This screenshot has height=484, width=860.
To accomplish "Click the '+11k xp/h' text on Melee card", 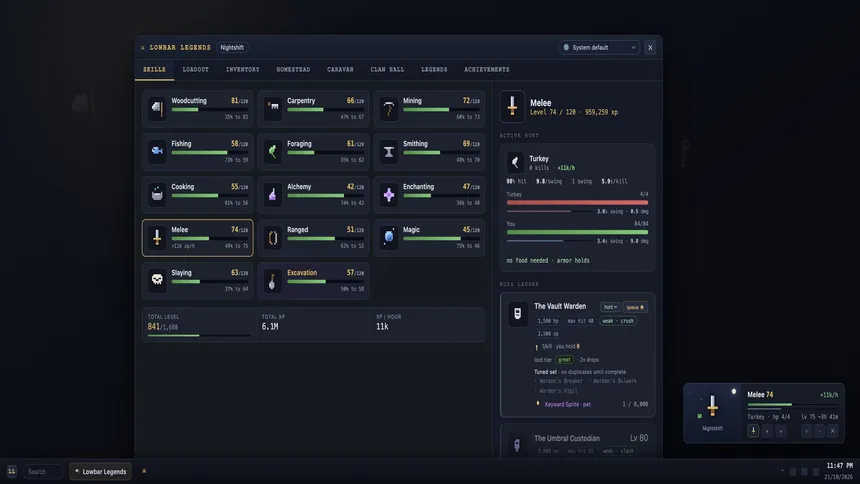I will pyautogui.click(x=183, y=246).
